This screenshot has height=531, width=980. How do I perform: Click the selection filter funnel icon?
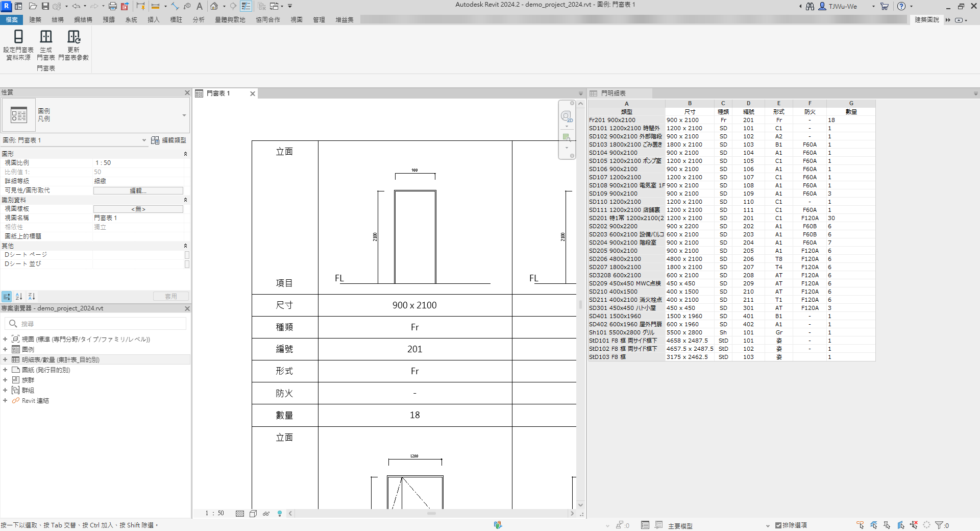[x=939, y=525]
